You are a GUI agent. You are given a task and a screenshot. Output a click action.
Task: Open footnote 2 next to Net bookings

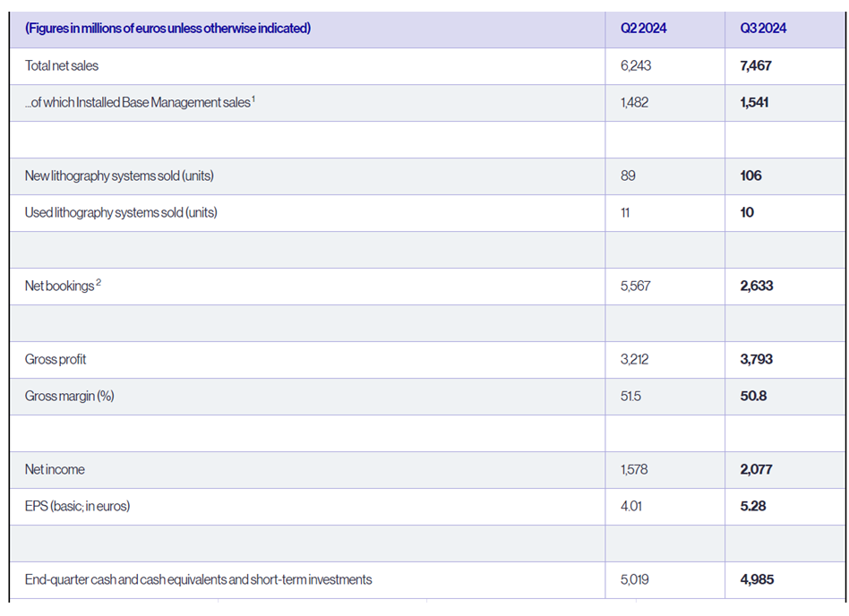(x=99, y=283)
